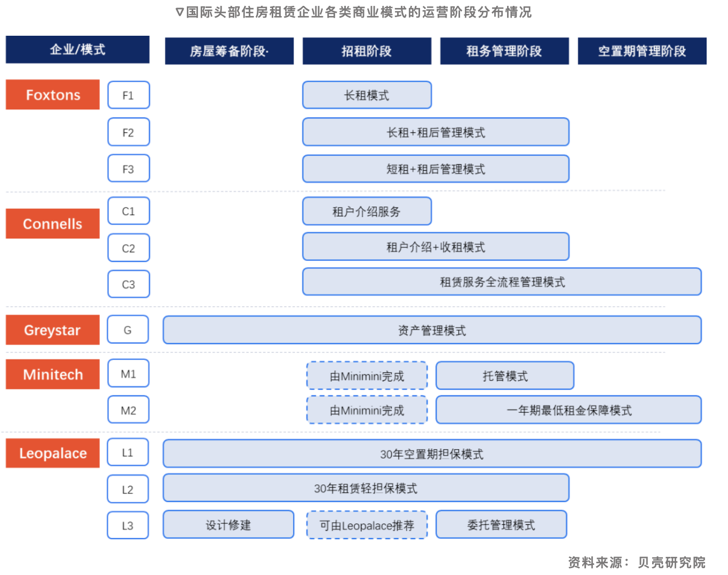Click the Foxtons company label
728x575 pixels.
click(52, 94)
